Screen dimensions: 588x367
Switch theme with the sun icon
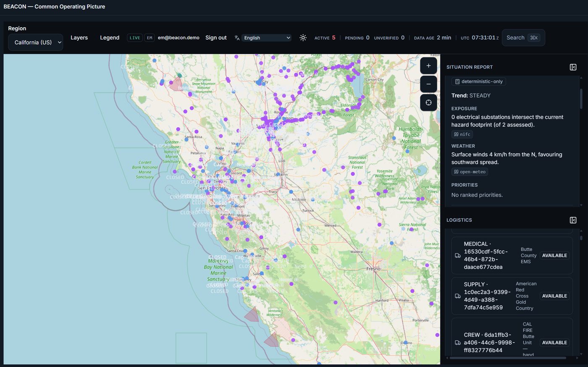point(303,38)
